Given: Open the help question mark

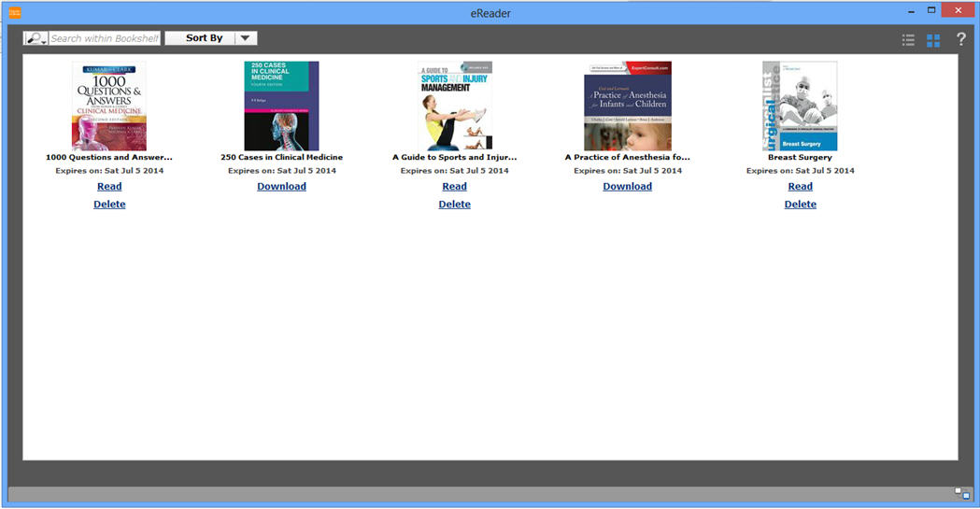Looking at the screenshot, I should point(960,39).
